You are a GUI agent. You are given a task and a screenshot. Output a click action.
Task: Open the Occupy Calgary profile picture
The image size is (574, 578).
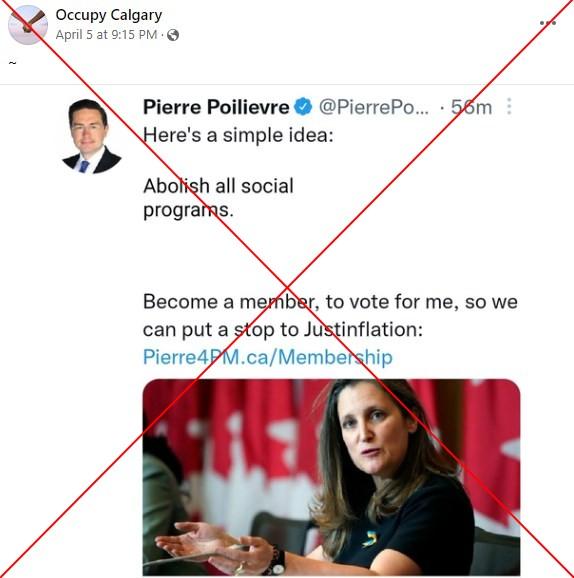[x=28, y=25]
